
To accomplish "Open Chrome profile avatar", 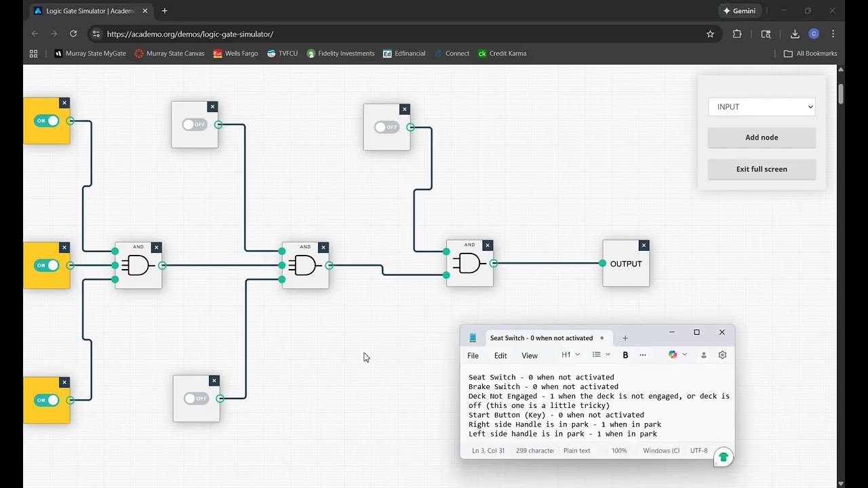I will click(x=814, y=34).
